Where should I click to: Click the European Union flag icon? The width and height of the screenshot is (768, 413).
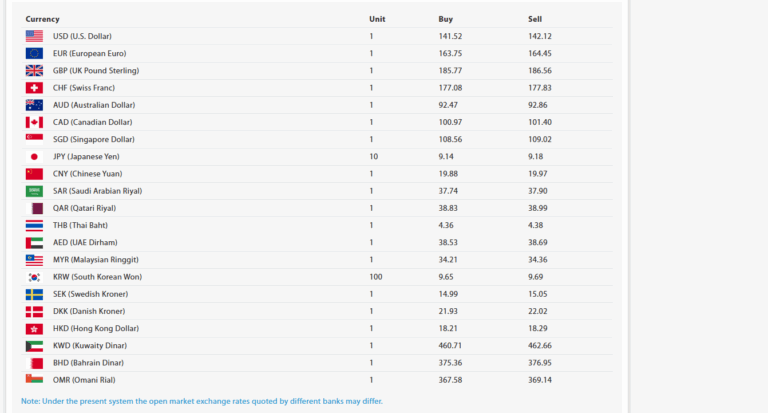pos(34,53)
